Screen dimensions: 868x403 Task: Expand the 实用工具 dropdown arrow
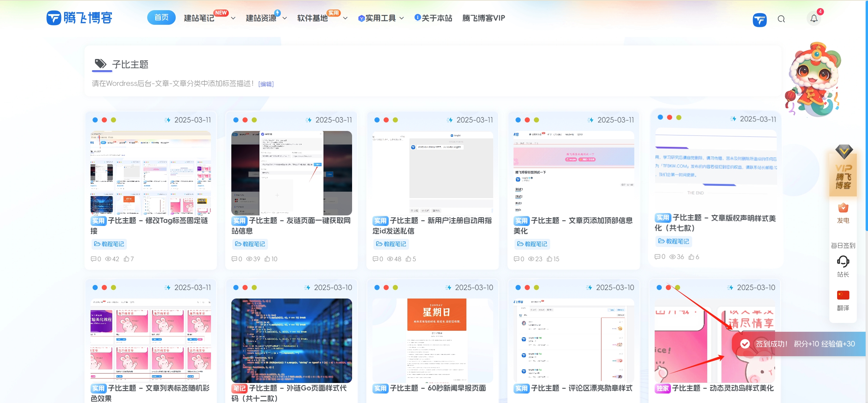402,18
